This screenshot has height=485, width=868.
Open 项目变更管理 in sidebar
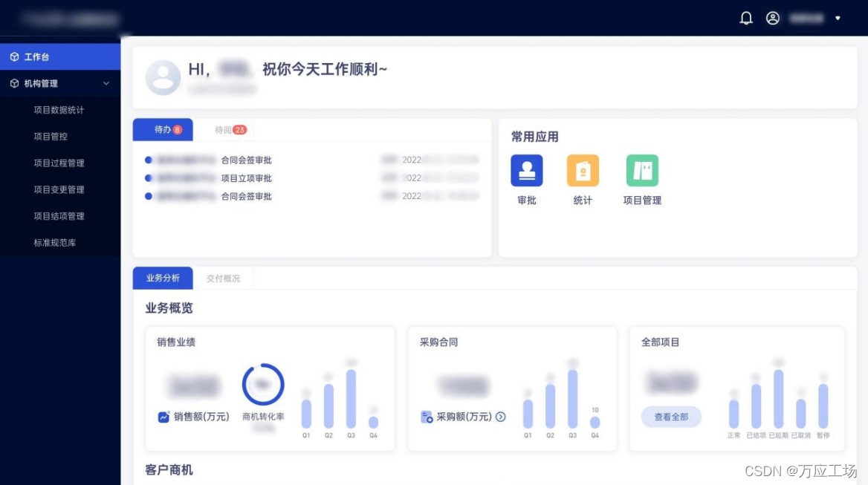(x=59, y=189)
